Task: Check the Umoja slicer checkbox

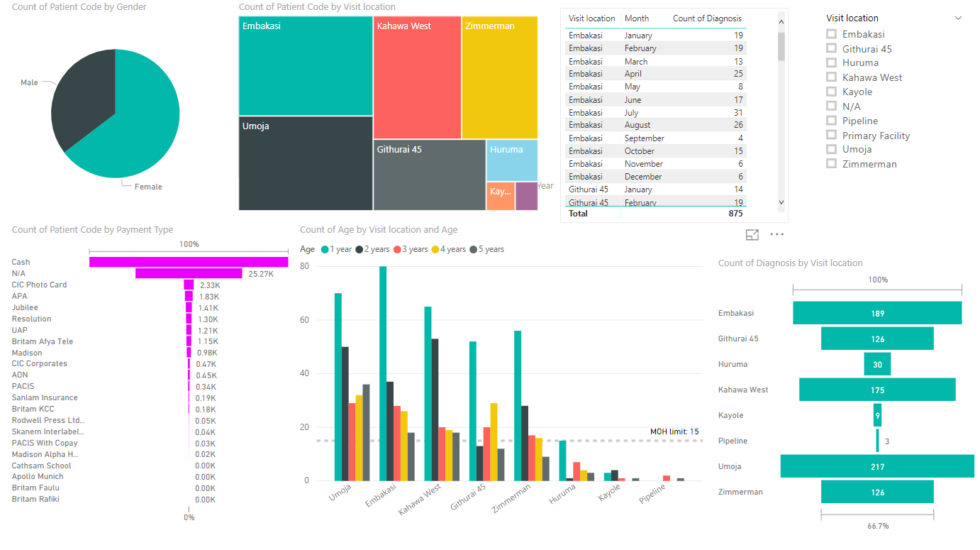Action: (831, 149)
